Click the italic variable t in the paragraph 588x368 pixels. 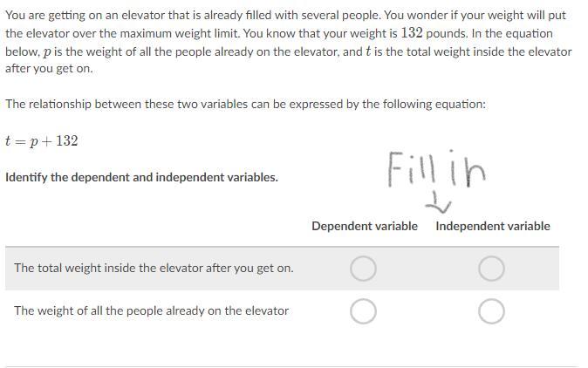(x=368, y=51)
